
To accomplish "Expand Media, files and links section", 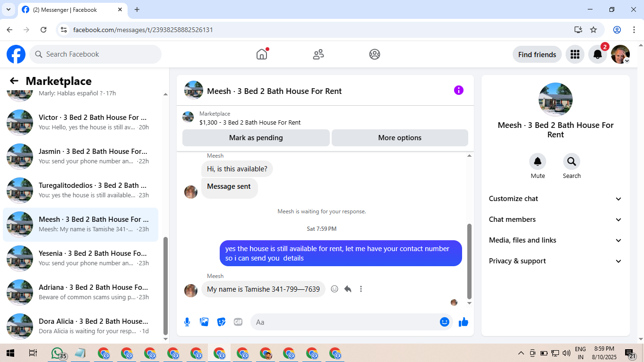I will pyautogui.click(x=556, y=240).
